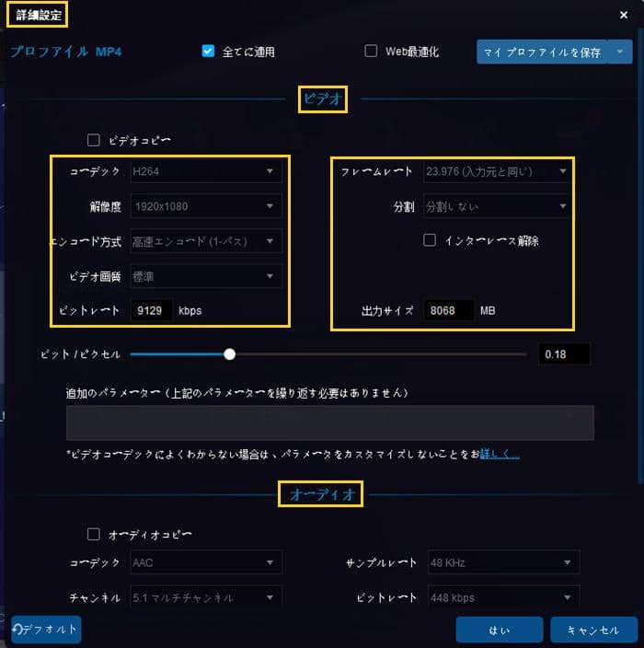The height and width of the screenshot is (648, 644).
Task: Open the 詳しく link
Action: point(500,454)
